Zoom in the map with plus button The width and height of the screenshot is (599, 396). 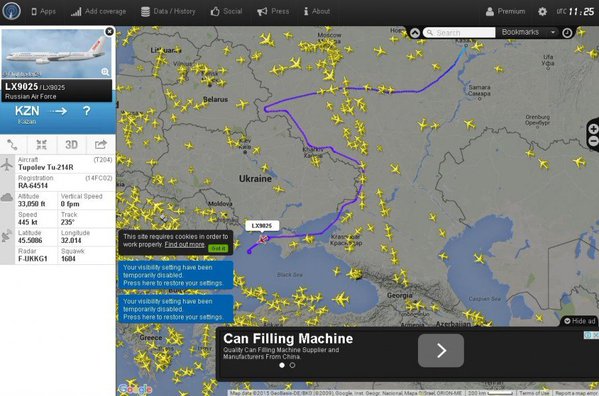coord(593,129)
